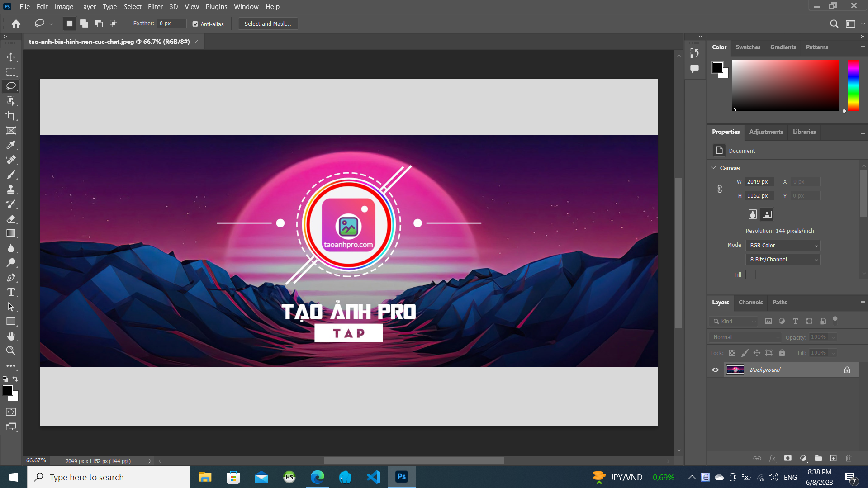Select the Zoom tool

pos(11,351)
